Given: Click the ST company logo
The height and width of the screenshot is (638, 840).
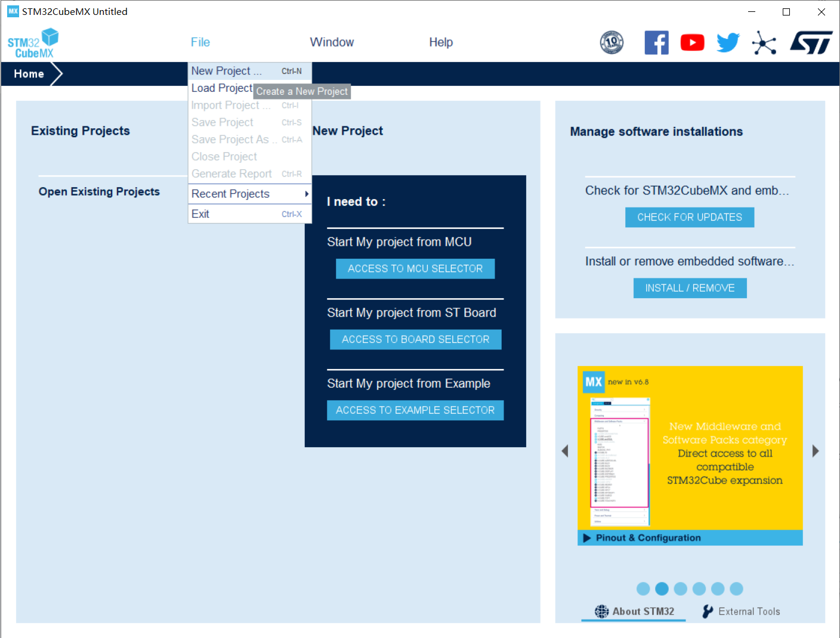Looking at the screenshot, I should 811,42.
